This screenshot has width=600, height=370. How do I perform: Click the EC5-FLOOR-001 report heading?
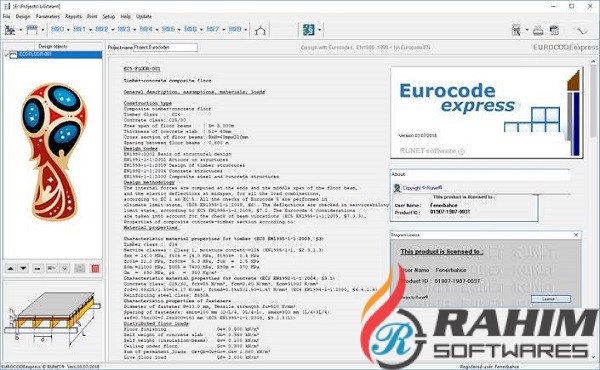tap(142, 69)
